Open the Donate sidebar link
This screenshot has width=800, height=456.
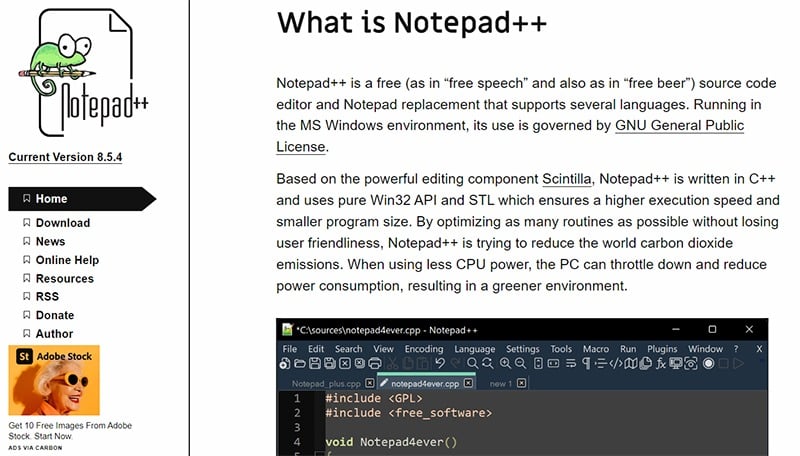click(x=55, y=315)
